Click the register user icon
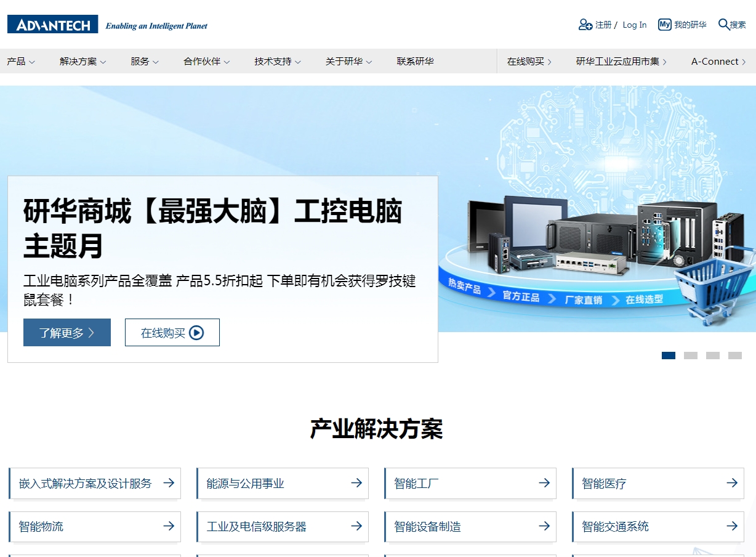756x557 pixels. [x=585, y=25]
